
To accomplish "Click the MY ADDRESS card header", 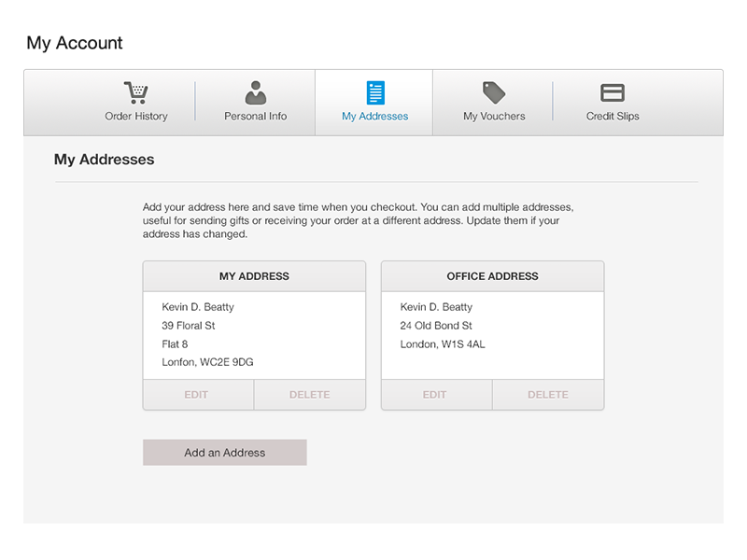I will [253, 275].
